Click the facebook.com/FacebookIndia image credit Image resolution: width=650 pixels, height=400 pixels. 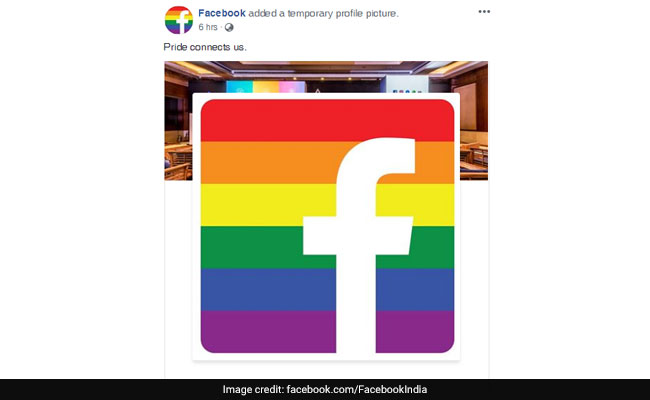[357, 390]
